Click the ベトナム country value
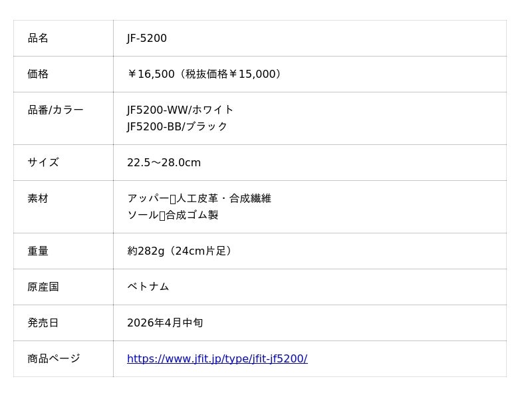This screenshot has height=397, width=532. [148, 287]
